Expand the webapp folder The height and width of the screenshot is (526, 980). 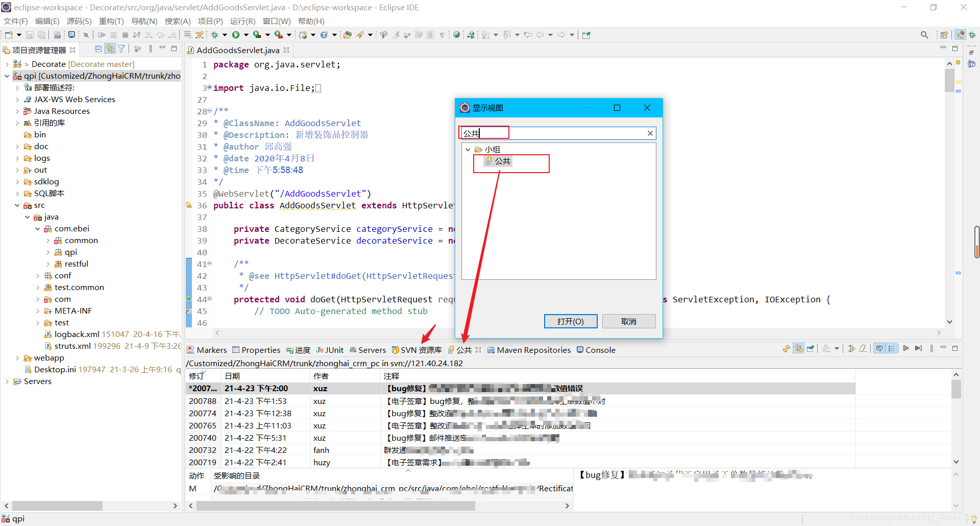click(17, 358)
